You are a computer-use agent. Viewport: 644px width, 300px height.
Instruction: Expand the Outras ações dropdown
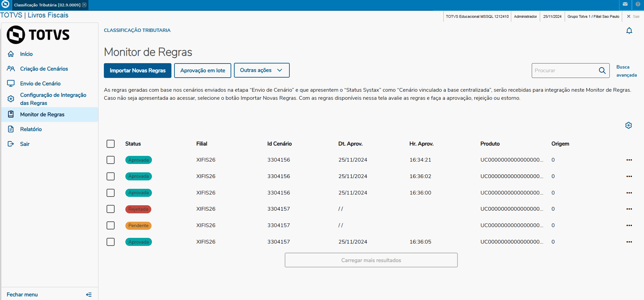click(261, 70)
